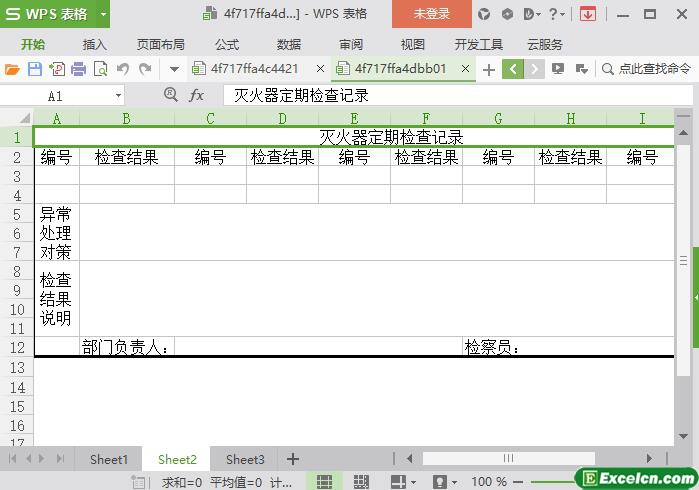The image size is (699, 490).
Task: Open the 云服务 ribbon tab
Action: (545, 45)
